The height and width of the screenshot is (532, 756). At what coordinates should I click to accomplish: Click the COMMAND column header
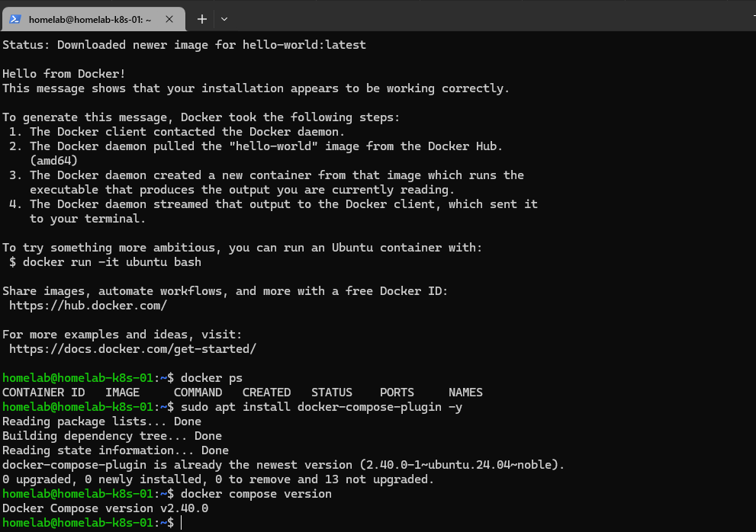[x=198, y=393]
